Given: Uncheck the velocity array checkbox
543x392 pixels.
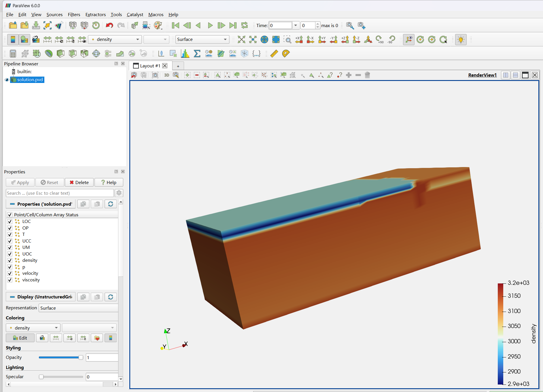Looking at the screenshot, I should pos(10,273).
